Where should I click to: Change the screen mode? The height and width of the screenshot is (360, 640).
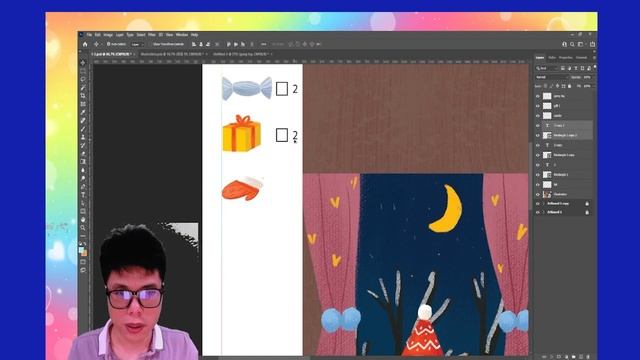point(83,270)
